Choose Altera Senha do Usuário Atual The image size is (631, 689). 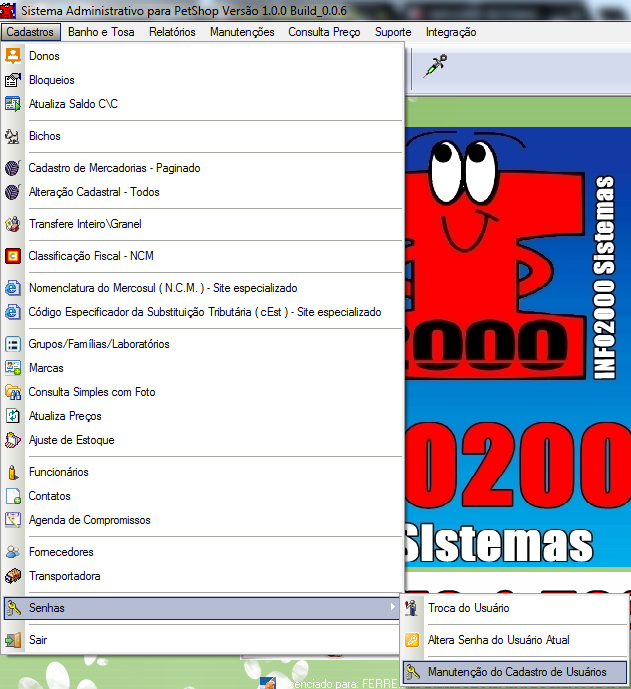point(515,640)
